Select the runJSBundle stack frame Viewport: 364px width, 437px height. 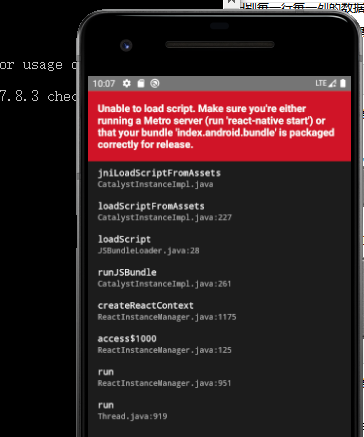tap(219, 278)
